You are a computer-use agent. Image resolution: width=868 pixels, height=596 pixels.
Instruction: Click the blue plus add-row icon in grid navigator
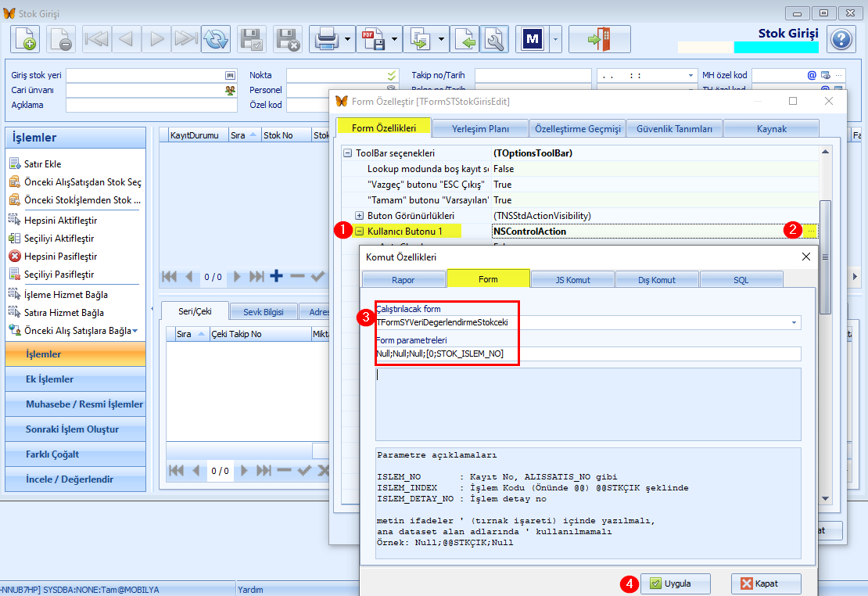[x=276, y=276]
